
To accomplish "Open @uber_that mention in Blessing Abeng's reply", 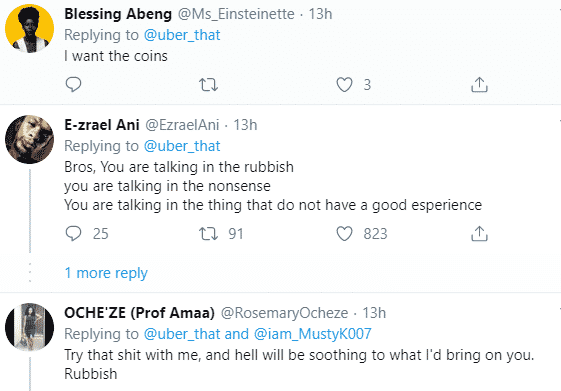I will 182,35.
